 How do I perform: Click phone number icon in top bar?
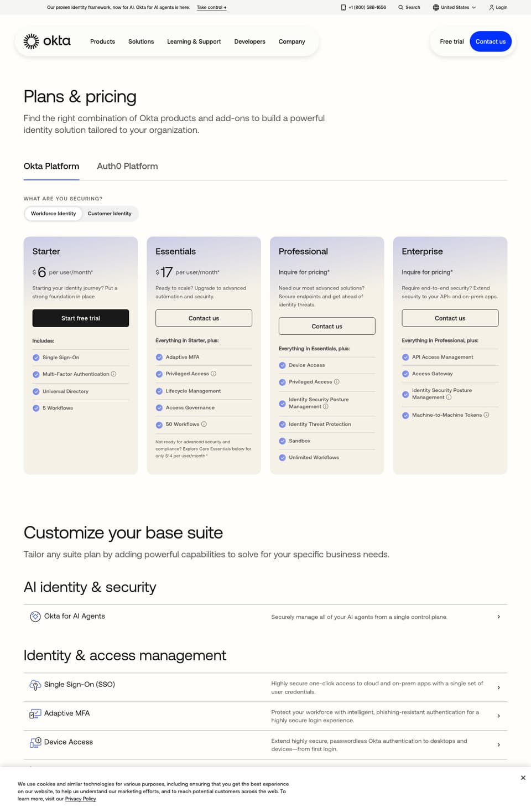click(x=343, y=8)
